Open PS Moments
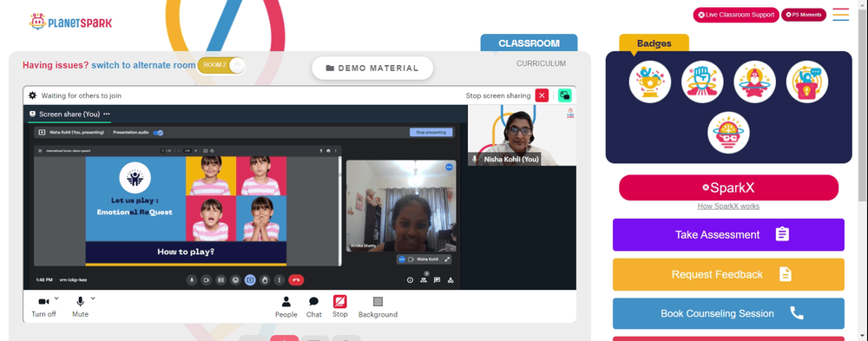 803,15
